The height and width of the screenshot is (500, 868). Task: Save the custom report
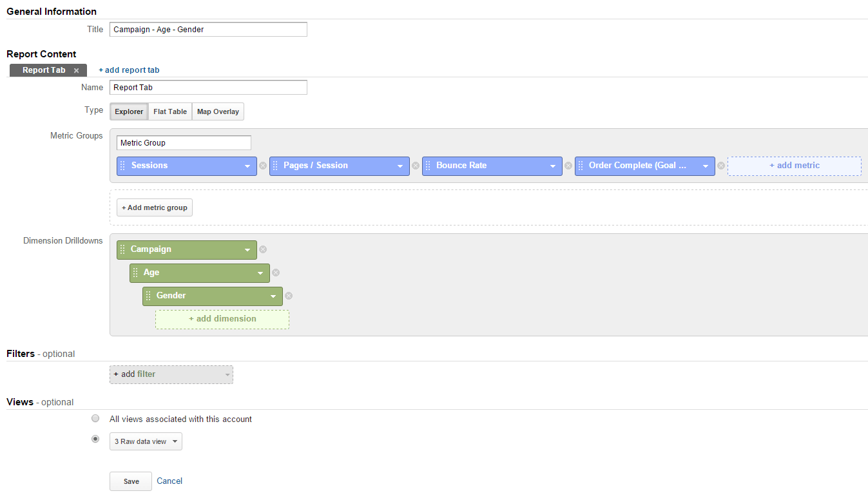click(131, 481)
